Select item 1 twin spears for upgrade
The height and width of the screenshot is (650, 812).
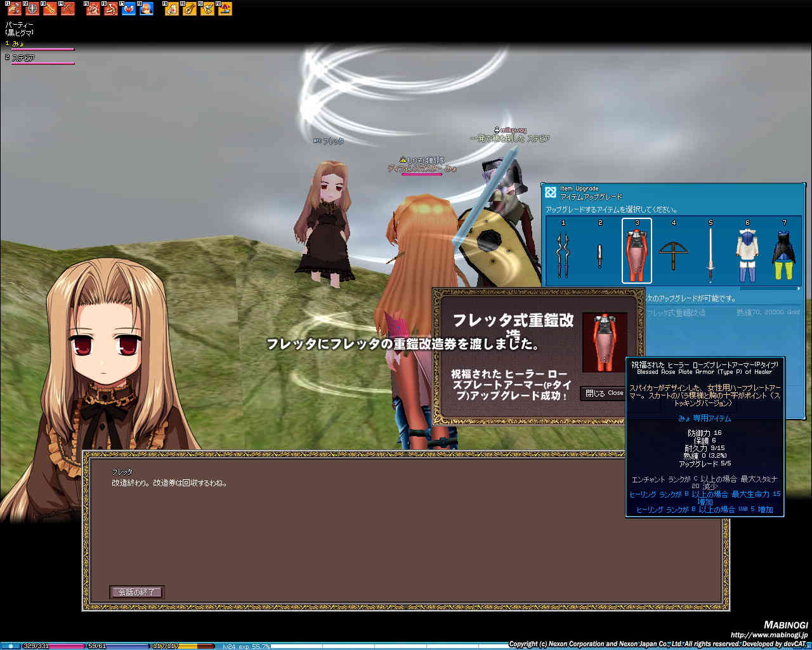[x=563, y=253]
